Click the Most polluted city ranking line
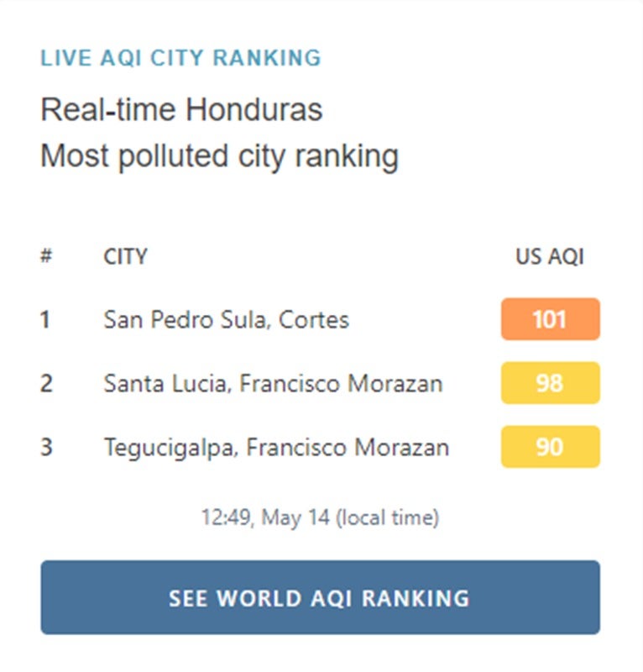The width and height of the screenshot is (643, 672). (219, 156)
